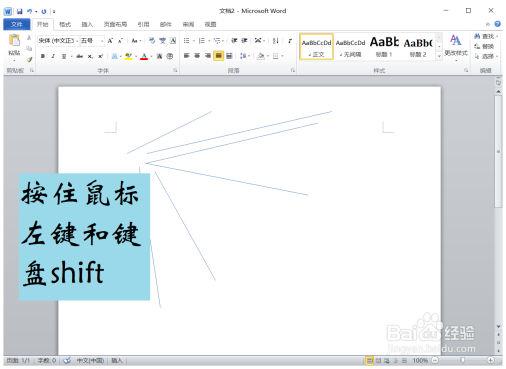Switch to the Insert ribbon tab
Viewport: 506px width, 369px height.
click(x=87, y=24)
